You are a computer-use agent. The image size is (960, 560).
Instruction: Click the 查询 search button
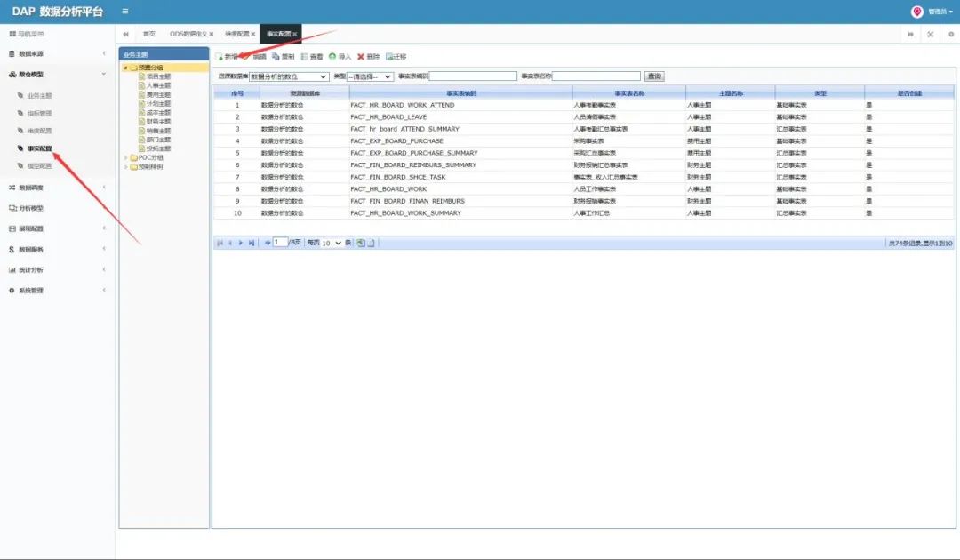point(654,76)
